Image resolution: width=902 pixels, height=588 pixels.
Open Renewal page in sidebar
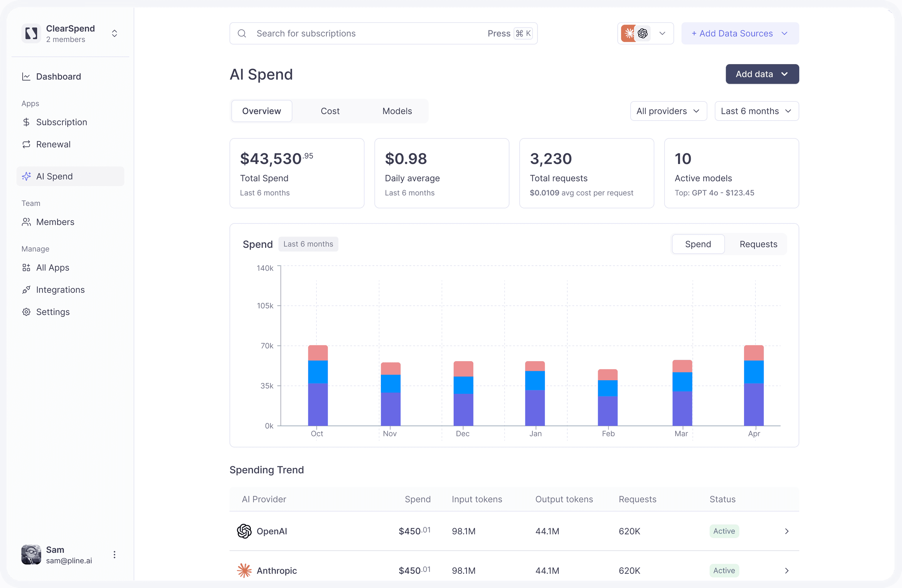coord(70,144)
